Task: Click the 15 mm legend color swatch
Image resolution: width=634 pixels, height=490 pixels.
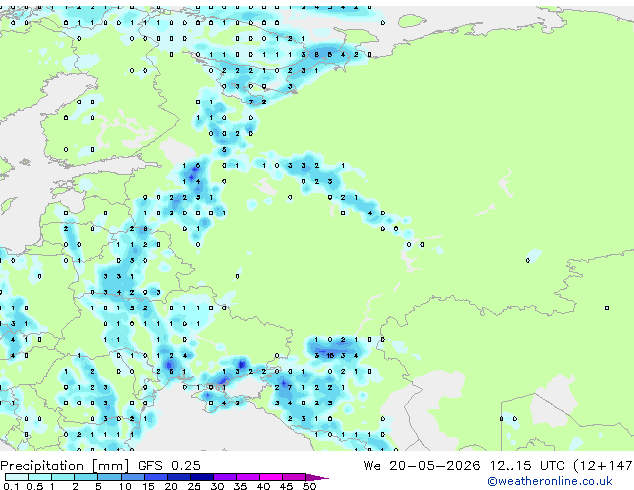Action: pos(156,477)
